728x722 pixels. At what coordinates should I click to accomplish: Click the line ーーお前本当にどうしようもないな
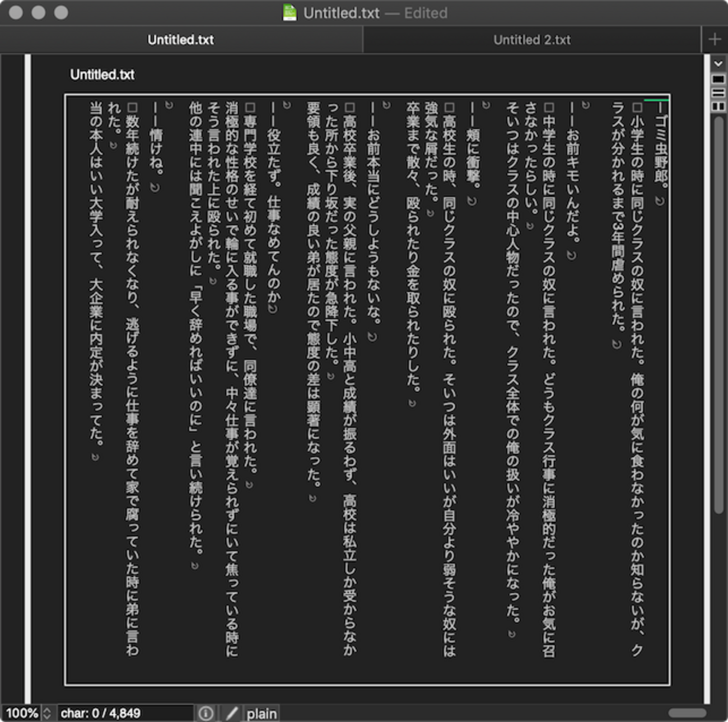(374, 221)
